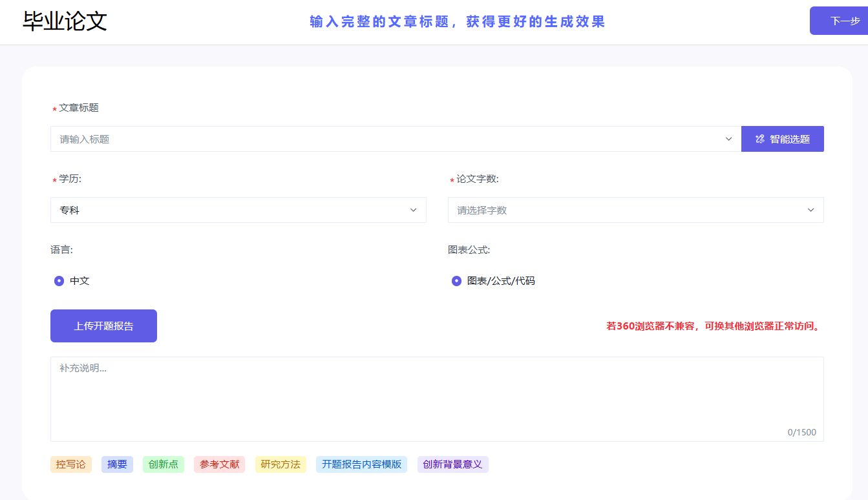Select the 中文 language radio button
Image resolution: width=868 pixels, height=500 pixels.
tap(59, 281)
